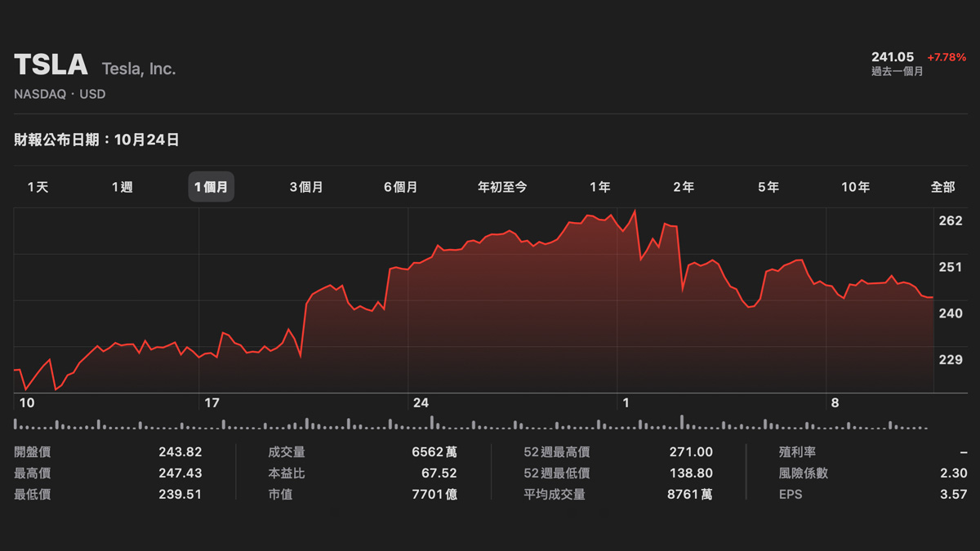Click the P/E value 67.52
Screen dimensions: 980x551
point(438,473)
